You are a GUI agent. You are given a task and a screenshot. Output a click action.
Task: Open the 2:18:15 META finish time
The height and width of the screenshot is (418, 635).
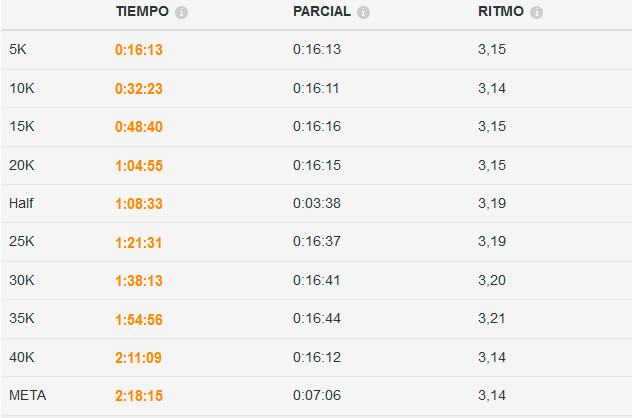click(139, 396)
